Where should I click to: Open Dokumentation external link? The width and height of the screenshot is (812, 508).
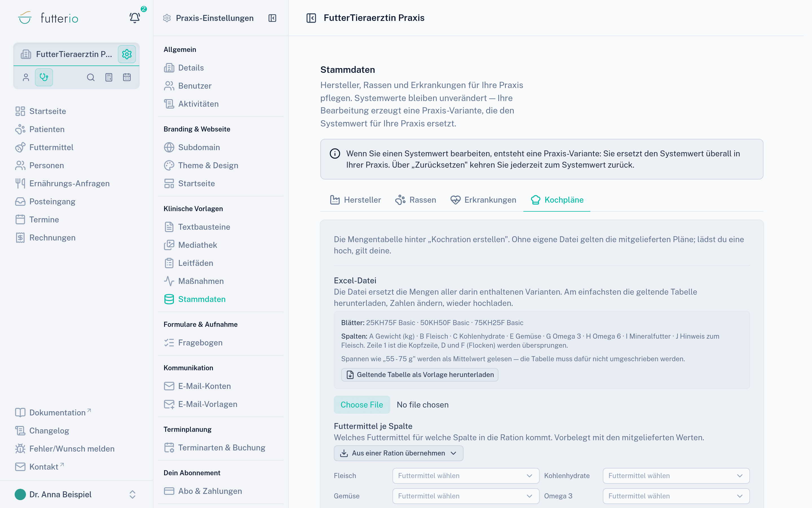click(x=53, y=413)
